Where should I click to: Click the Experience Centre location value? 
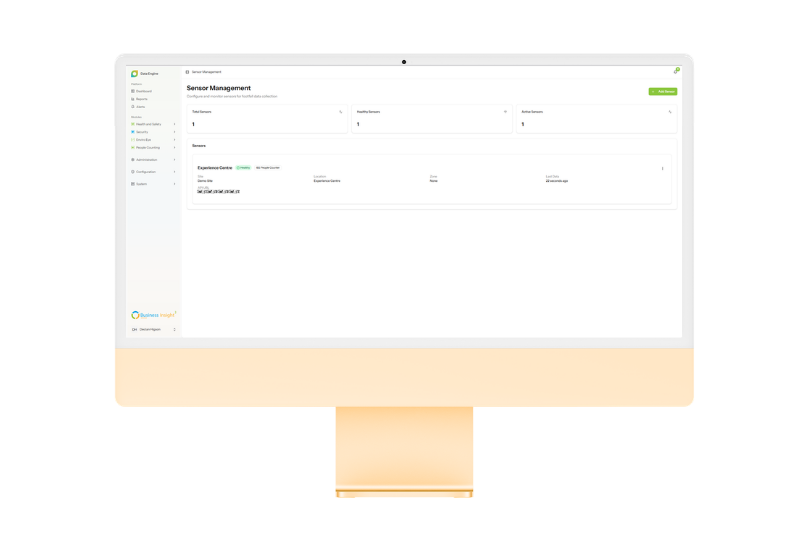[327, 181]
